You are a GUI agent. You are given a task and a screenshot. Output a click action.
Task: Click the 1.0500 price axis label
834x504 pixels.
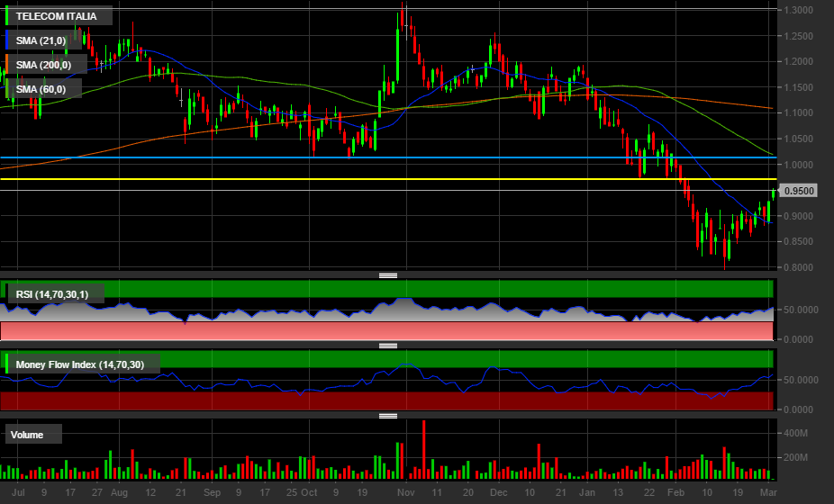798,139
